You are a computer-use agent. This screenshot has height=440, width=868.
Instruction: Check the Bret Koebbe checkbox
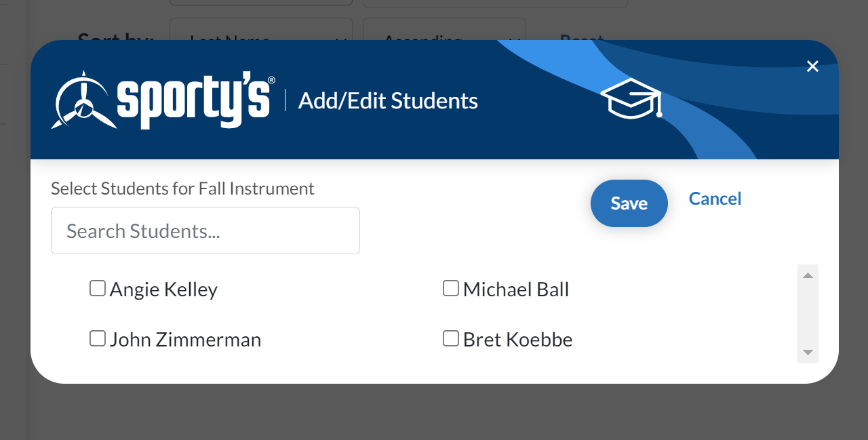[451, 338]
